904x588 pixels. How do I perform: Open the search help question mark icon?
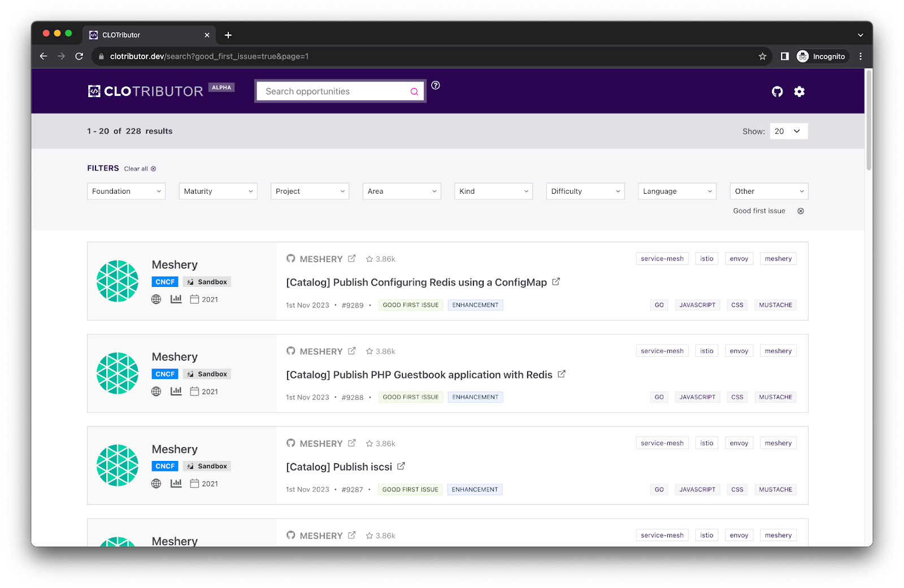click(436, 85)
